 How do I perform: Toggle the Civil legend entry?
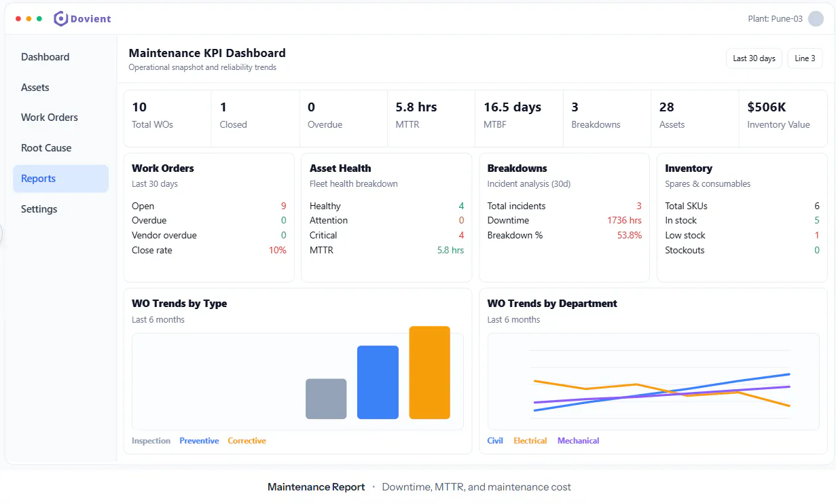495,441
